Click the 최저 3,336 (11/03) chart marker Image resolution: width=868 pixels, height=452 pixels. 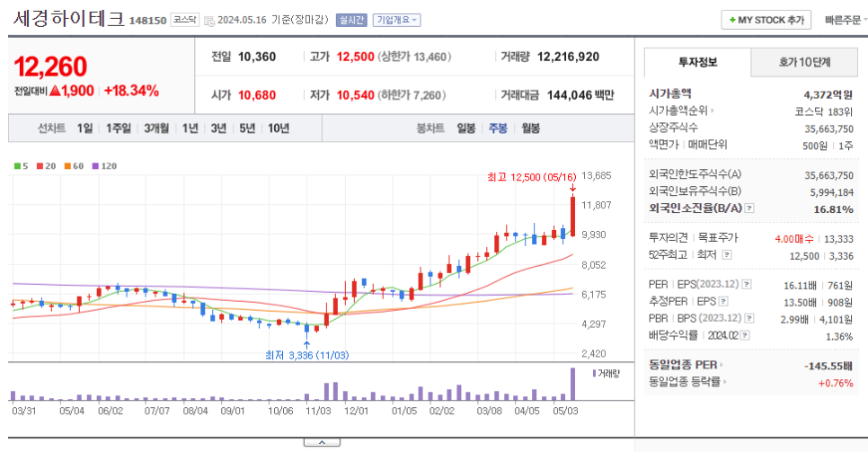pos(306,355)
